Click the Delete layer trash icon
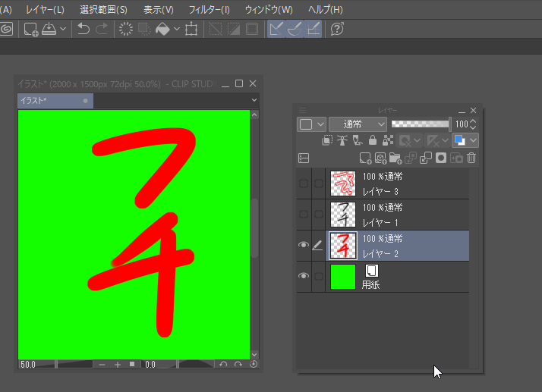Image resolution: width=542 pixels, height=392 pixels. [x=471, y=158]
